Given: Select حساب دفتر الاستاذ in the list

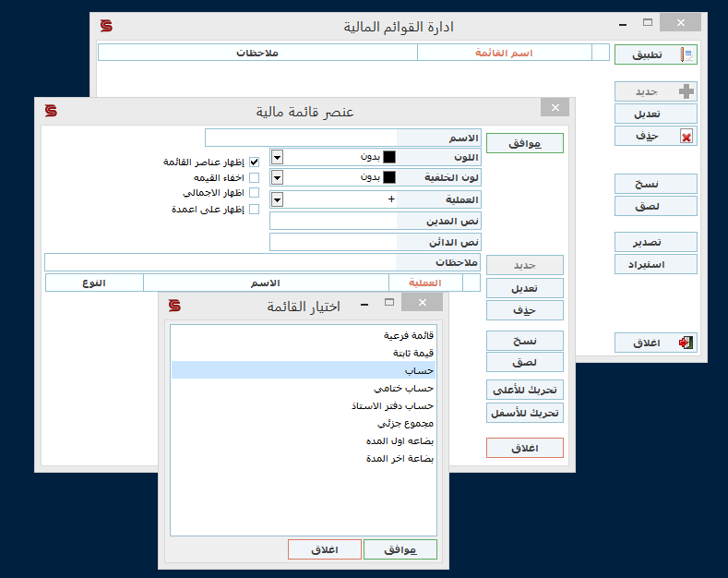Looking at the screenshot, I should point(304,405).
